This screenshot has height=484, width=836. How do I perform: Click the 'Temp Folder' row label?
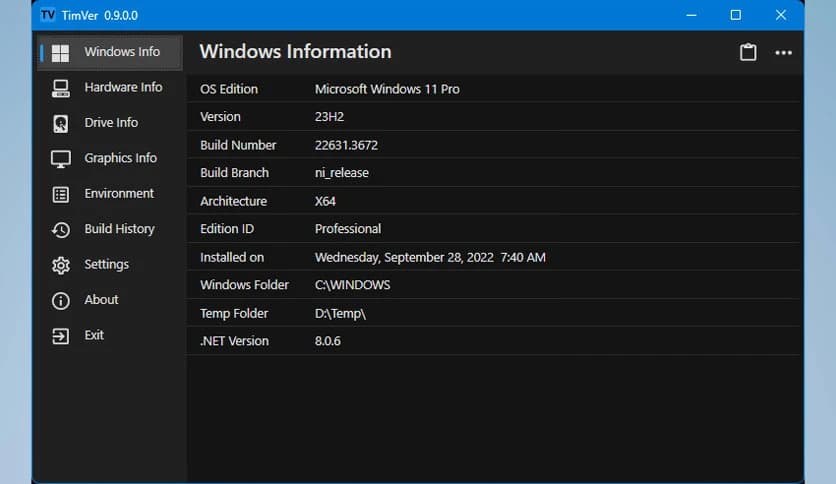pos(234,313)
